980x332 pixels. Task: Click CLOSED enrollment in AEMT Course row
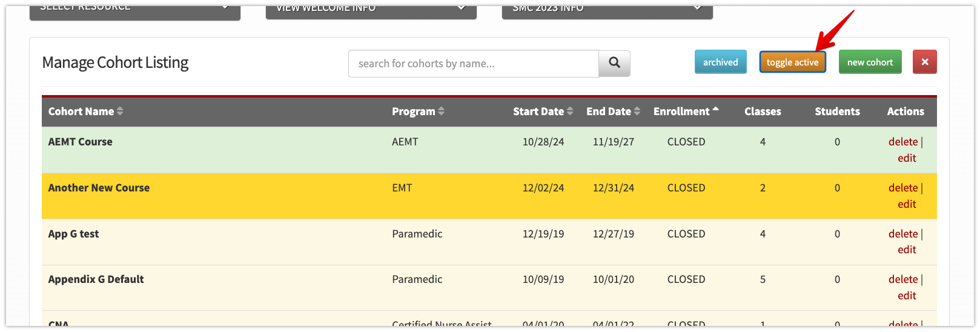coord(686,142)
